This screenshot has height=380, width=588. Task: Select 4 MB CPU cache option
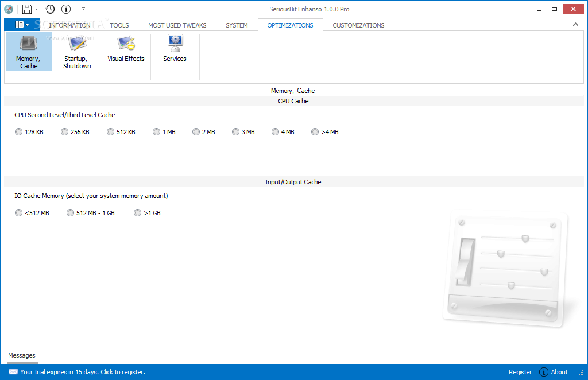[283, 132]
